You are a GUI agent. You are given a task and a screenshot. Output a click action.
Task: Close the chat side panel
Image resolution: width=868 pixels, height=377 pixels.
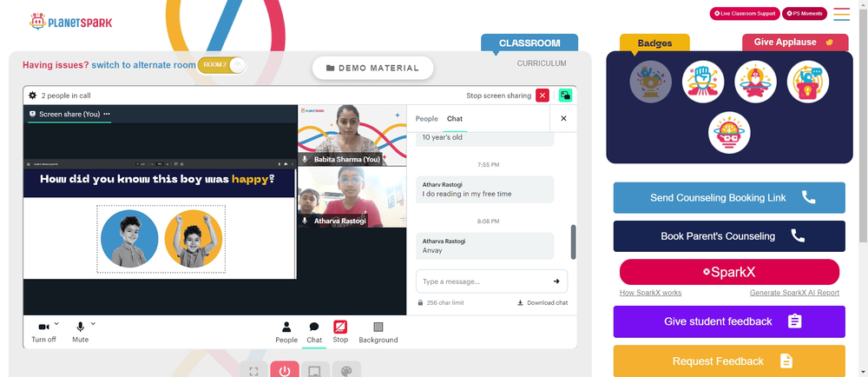[563, 118]
